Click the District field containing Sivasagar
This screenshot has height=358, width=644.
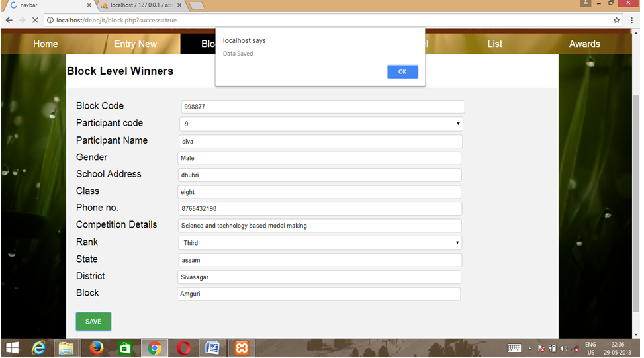coord(320,277)
